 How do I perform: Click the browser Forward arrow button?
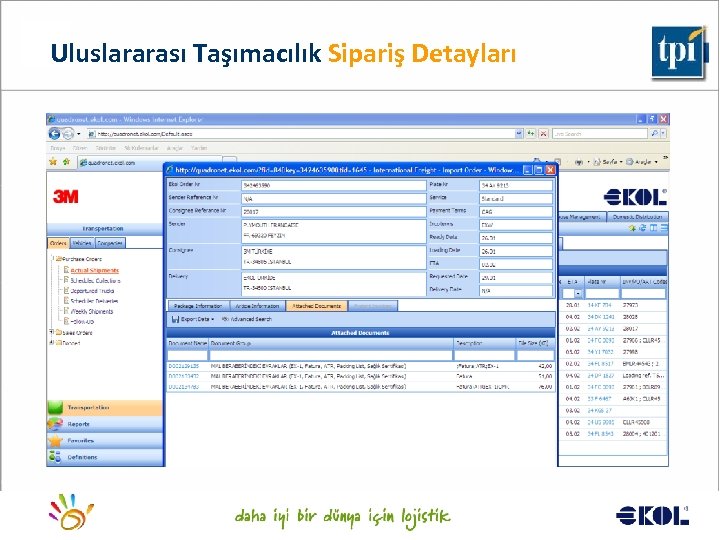68,134
